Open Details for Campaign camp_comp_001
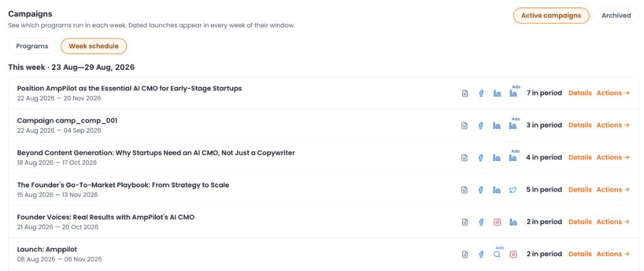The width and height of the screenshot is (644, 271). (580, 125)
